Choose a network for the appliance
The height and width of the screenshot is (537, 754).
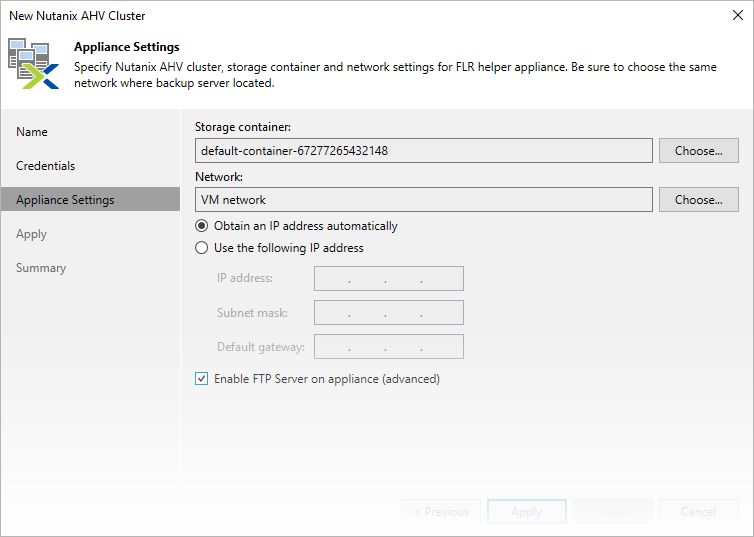[x=698, y=200]
